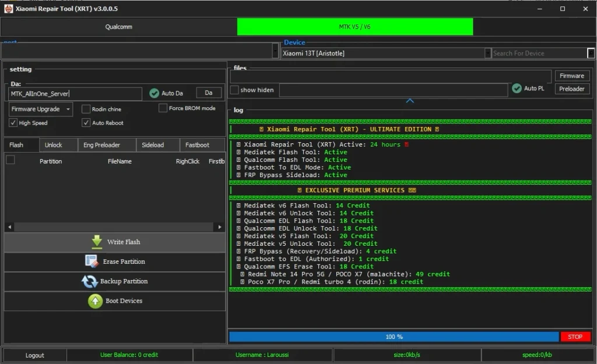Open the Search For Device dropdown arrow

click(x=591, y=54)
